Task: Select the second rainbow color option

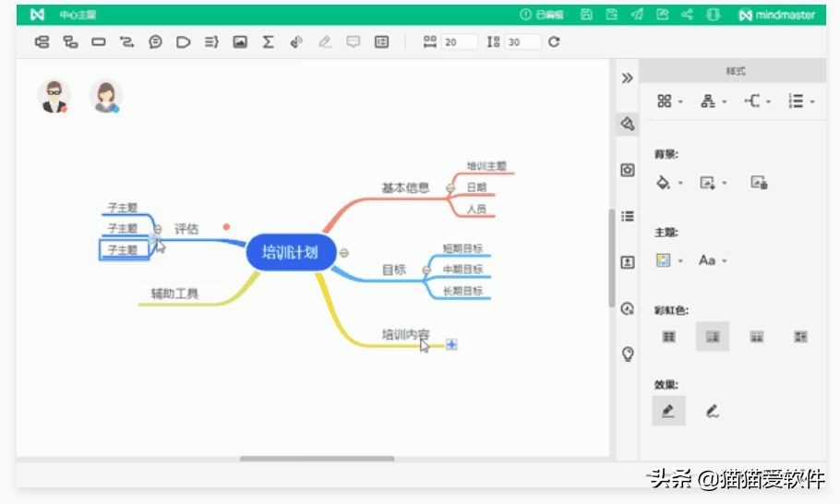Action: pos(712,337)
